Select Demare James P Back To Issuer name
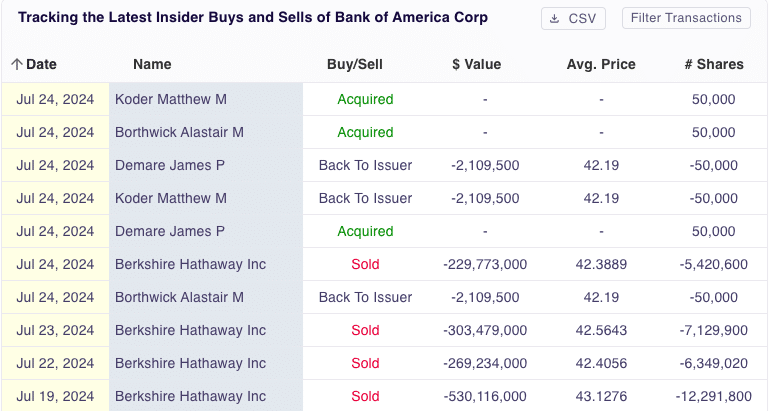 [x=170, y=165]
